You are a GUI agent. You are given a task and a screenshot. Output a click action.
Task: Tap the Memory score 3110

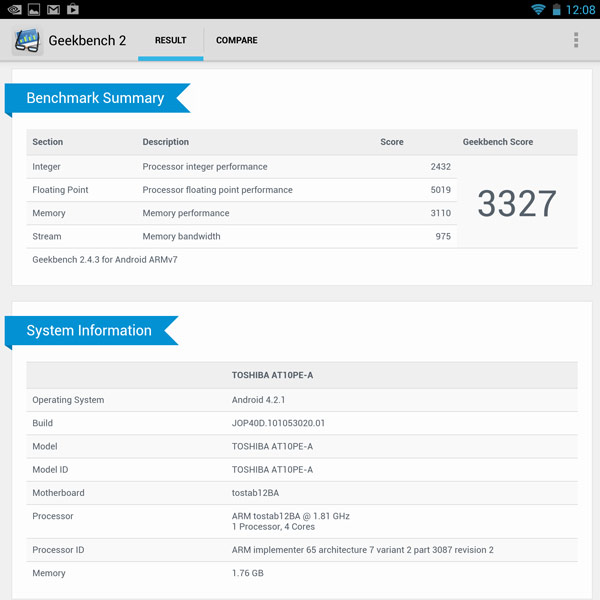pos(440,213)
